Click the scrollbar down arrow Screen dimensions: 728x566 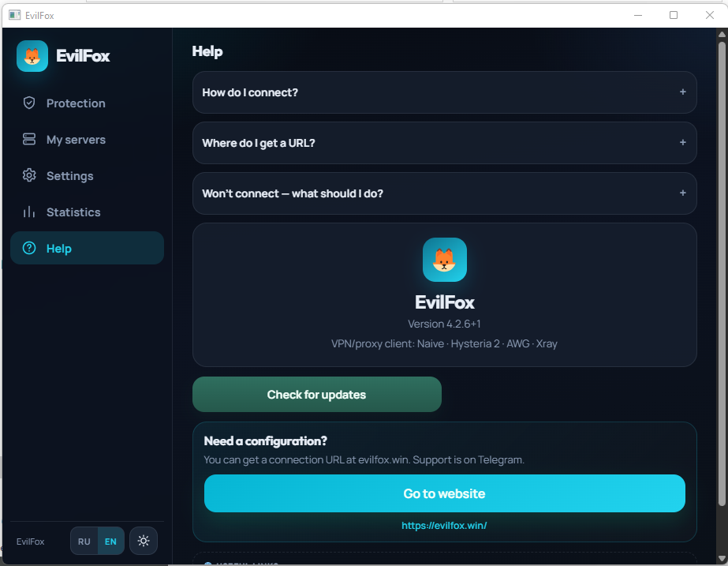point(722,559)
